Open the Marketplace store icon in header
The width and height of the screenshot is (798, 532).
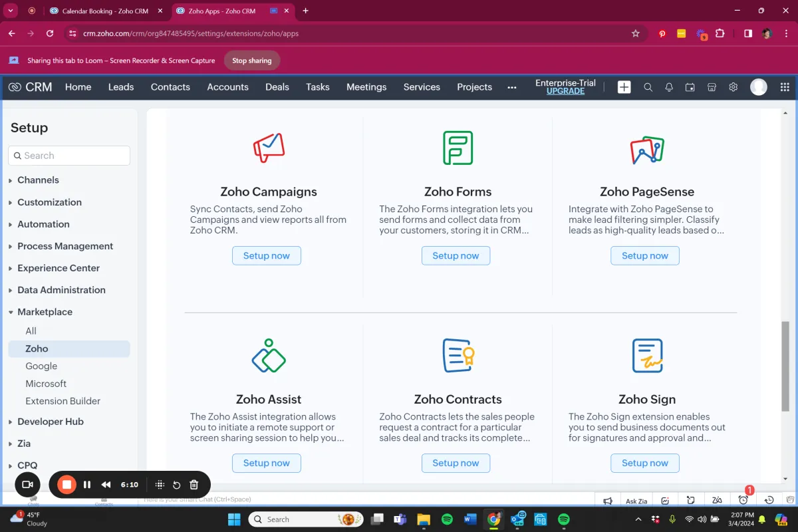click(x=712, y=87)
